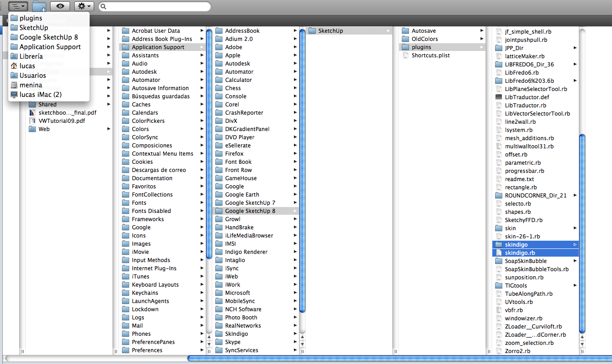
Task: Click the OldColors folder icon
Action: tap(405, 39)
